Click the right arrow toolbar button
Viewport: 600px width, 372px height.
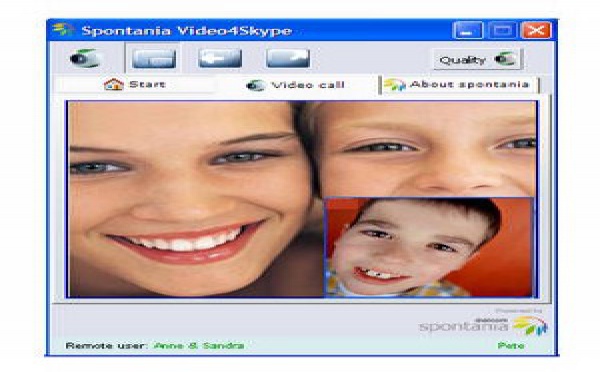click(x=288, y=59)
